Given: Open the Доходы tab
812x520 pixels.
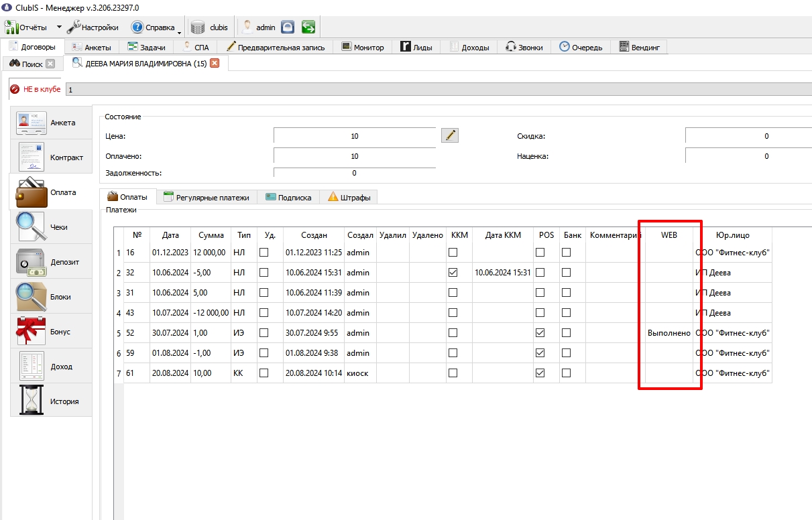Looking at the screenshot, I should (x=469, y=48).
